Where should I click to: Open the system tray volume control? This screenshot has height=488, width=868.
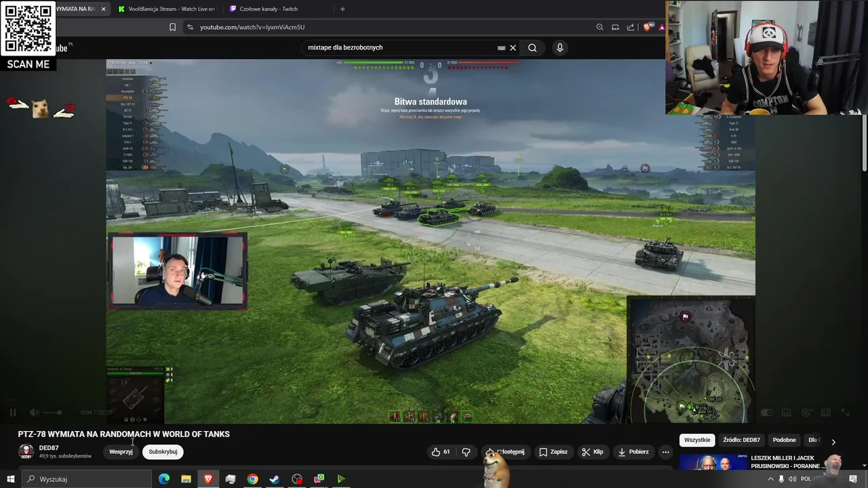coord(792,479)
